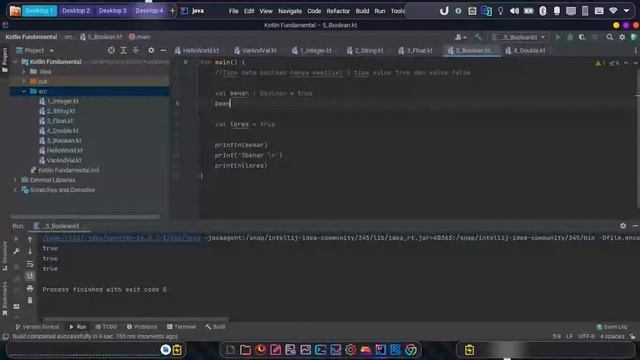Launch Chrome from the dock
This screenshot has height=360, width=640.
(x=411, y=350)
